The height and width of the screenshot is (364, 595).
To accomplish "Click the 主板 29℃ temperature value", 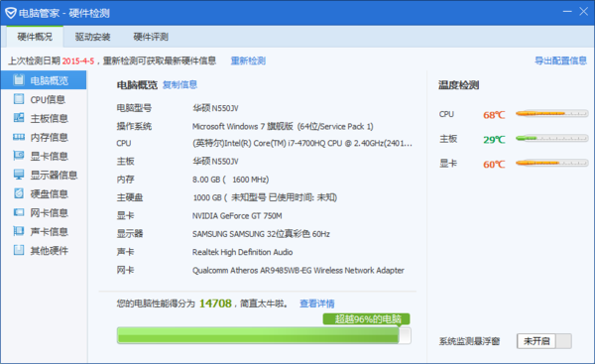I will click(x=494, y=140).
